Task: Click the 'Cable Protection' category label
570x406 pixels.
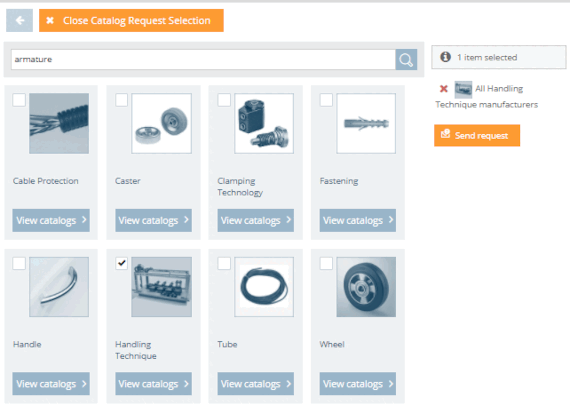Action: tap(45, 181)
